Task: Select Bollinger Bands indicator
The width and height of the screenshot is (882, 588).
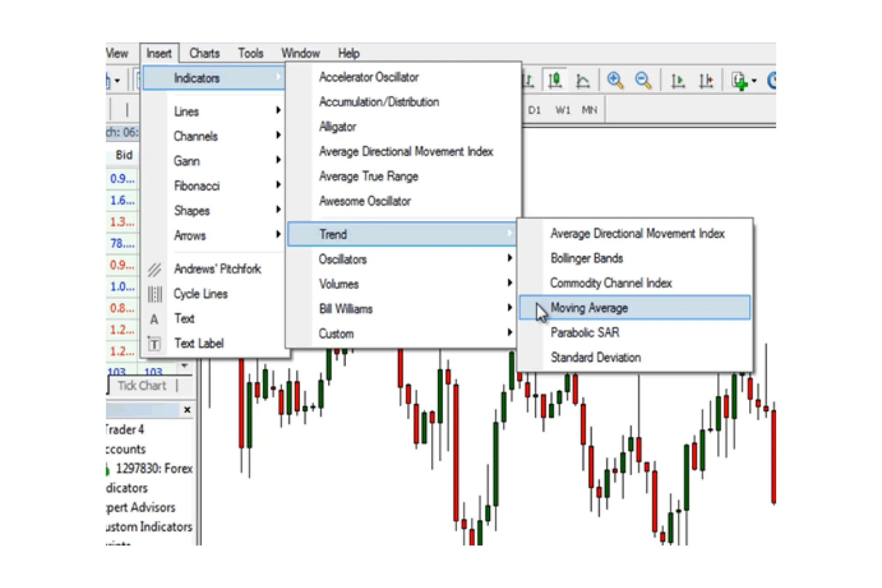Action: [587, 258]
